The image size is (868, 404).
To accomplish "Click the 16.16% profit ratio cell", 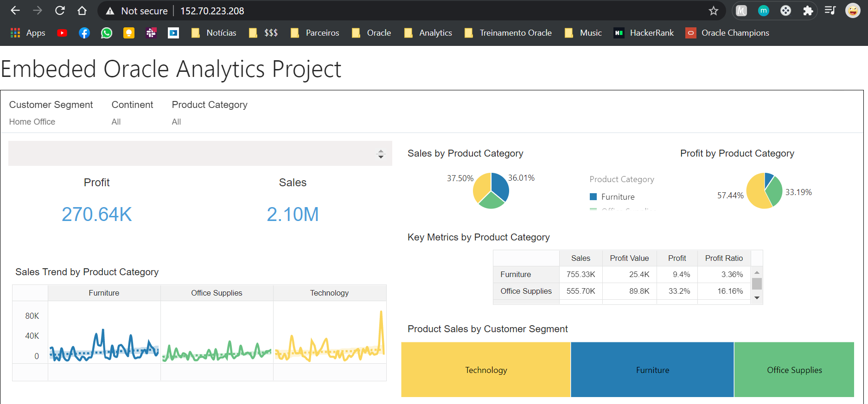I will point(724,291).
